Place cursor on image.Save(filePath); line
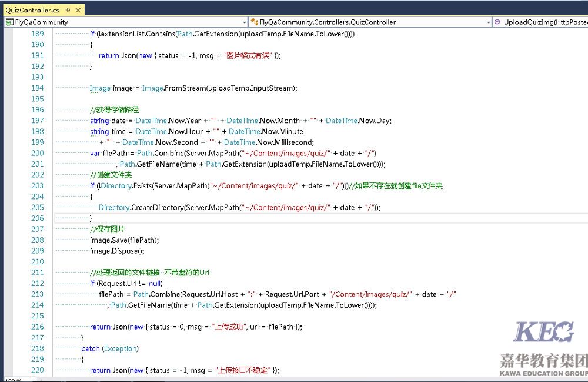This screenshot has width=588, height=382. point(125,240)
